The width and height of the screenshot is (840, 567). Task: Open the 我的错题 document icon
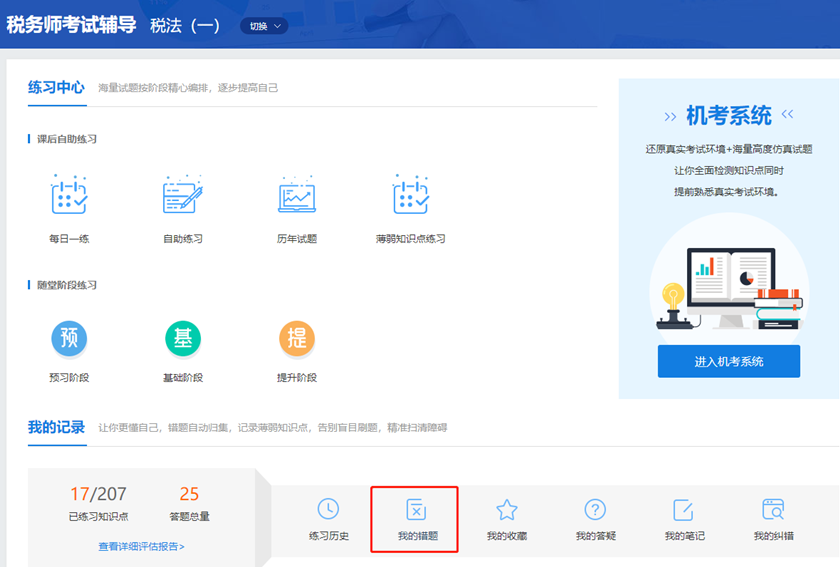(416, 509)
